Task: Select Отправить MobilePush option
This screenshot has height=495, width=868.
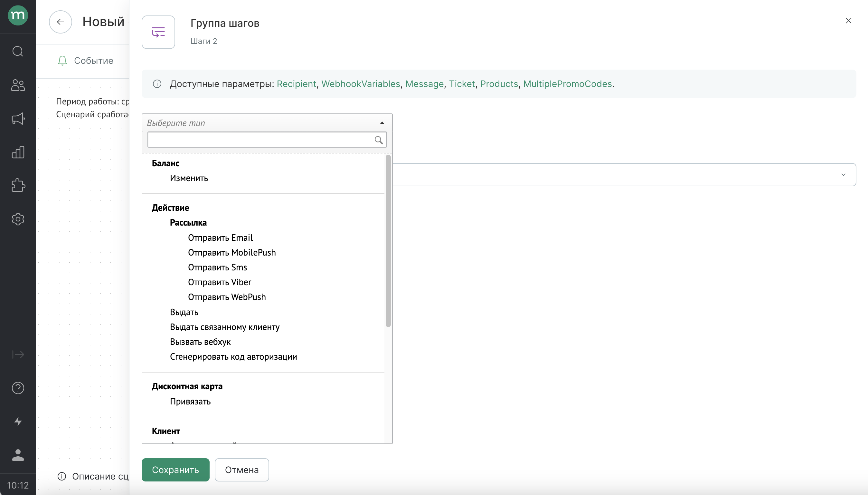Action: coord(232,253)
